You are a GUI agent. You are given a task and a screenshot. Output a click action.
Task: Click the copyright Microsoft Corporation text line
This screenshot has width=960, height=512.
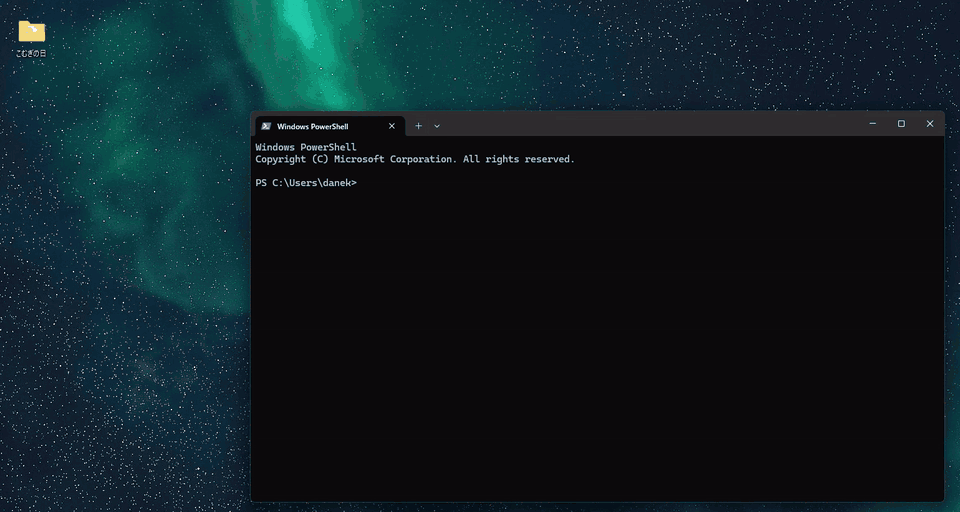pyautogui.click(x=415, y=159)
